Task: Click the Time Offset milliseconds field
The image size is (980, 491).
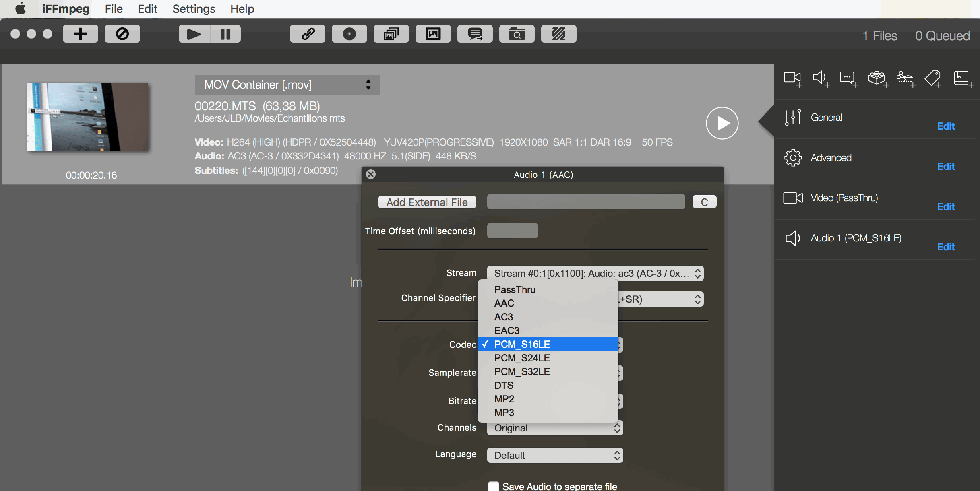Action: pos(512,231)
